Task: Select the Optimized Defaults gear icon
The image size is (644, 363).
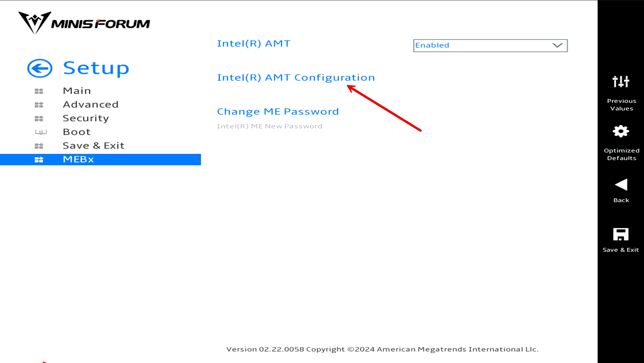Action: click(621, 132)
